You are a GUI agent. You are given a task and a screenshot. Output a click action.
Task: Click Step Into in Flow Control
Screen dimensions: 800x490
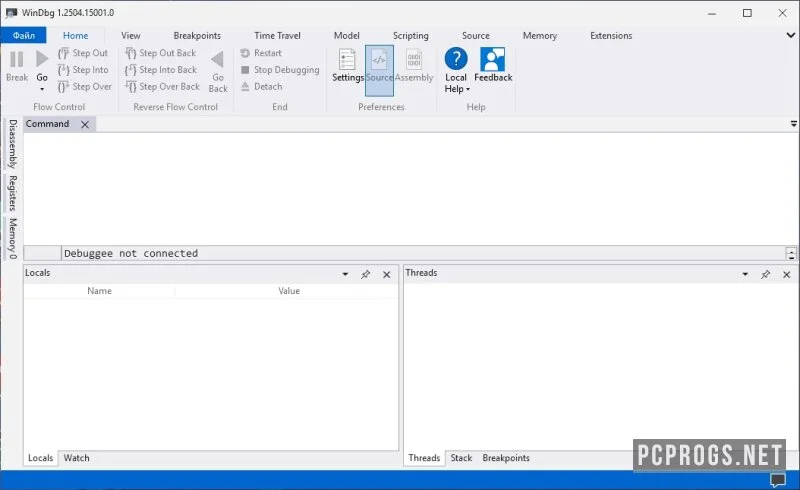(x=83, y=70)
